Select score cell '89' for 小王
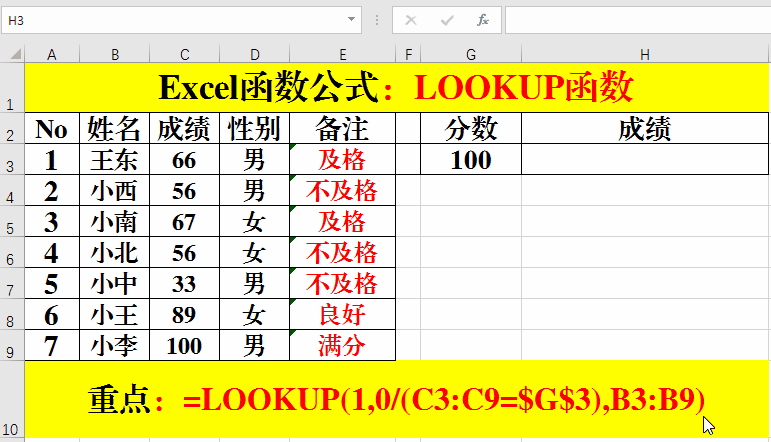The image size is (771, 442). 184,314
